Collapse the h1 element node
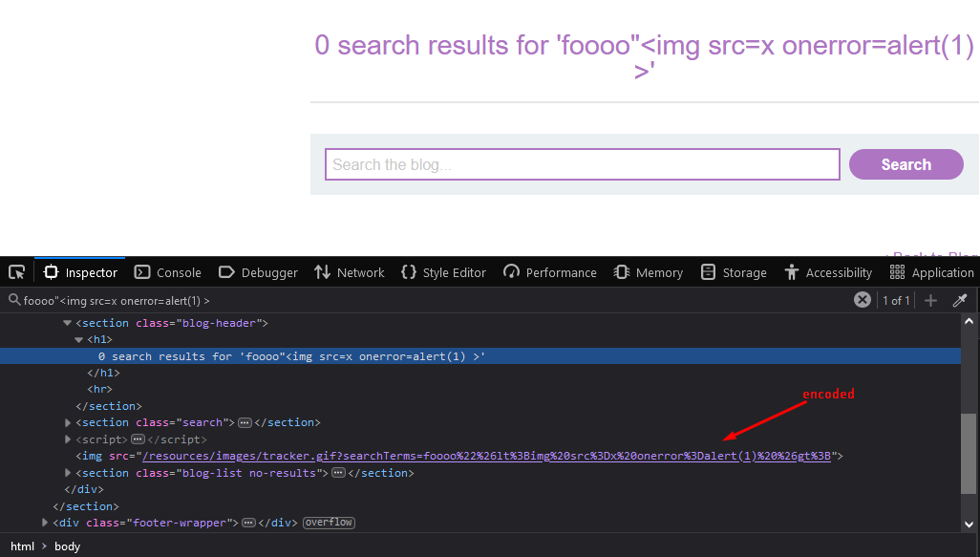 79,339
